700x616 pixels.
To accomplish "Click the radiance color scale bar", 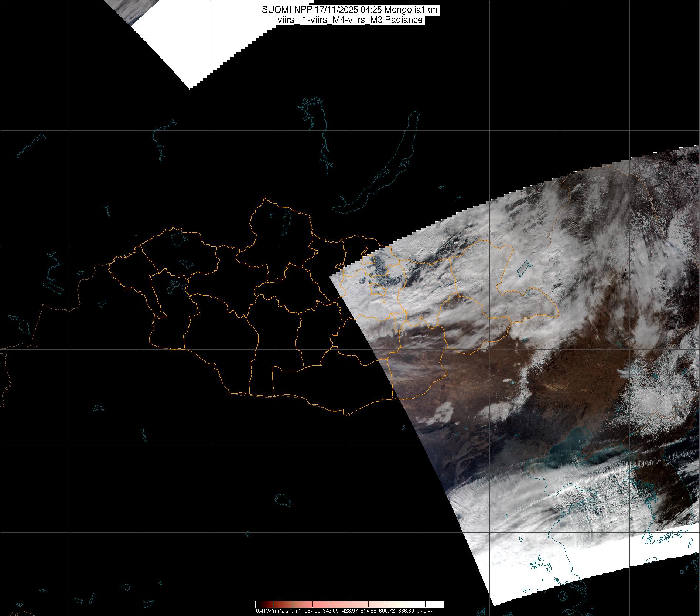I will click(x=349, y=604).
